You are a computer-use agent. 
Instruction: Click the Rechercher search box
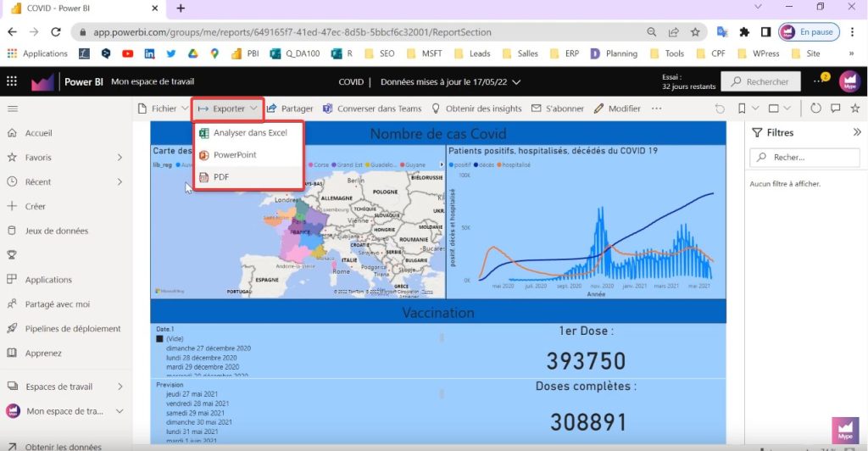pos(760,81)
